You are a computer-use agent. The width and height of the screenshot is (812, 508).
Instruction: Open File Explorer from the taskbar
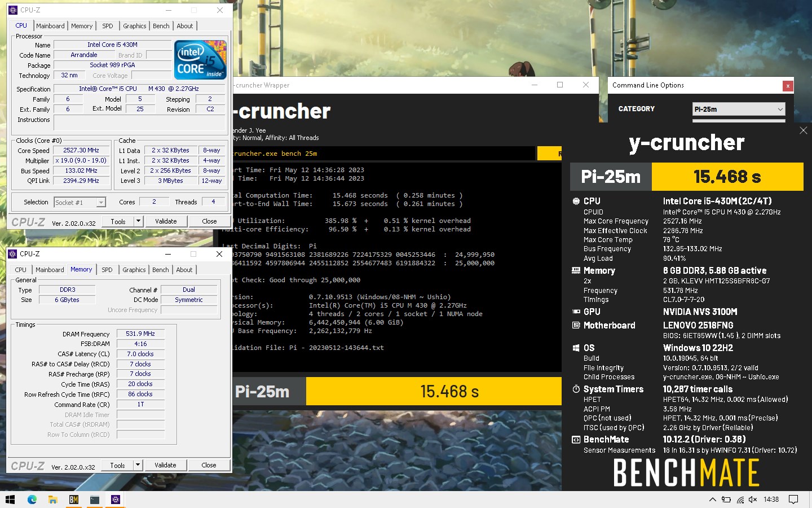(52, 500)
